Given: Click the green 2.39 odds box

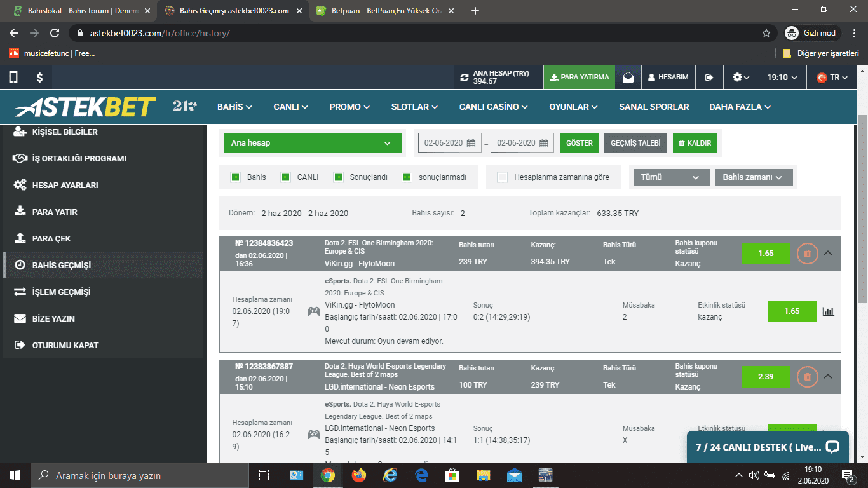Looking at the screenshot, I should [x=766, y=376].
